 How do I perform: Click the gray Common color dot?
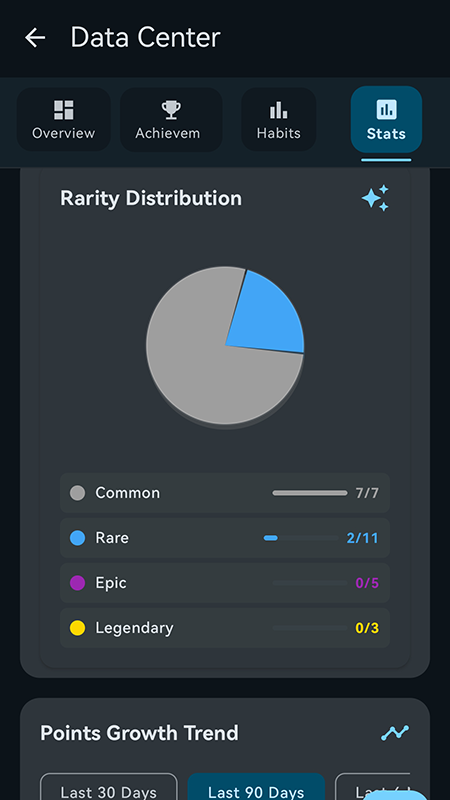77,493
